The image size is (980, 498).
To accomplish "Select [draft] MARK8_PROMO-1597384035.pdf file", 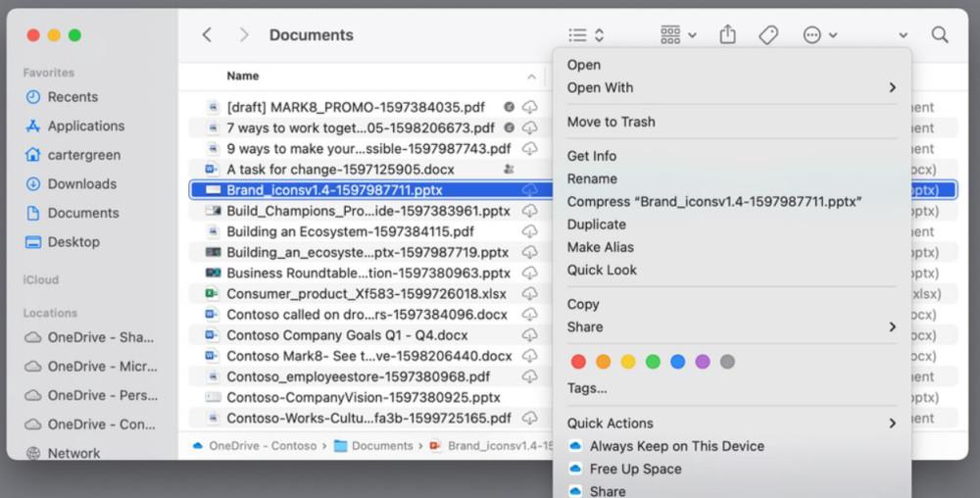I will (355, 108).
